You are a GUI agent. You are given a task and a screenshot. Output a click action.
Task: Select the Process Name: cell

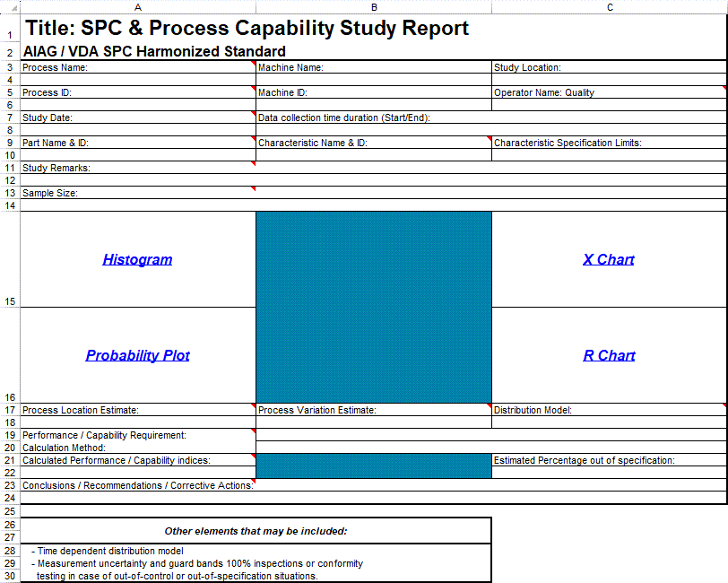(138, 67)
